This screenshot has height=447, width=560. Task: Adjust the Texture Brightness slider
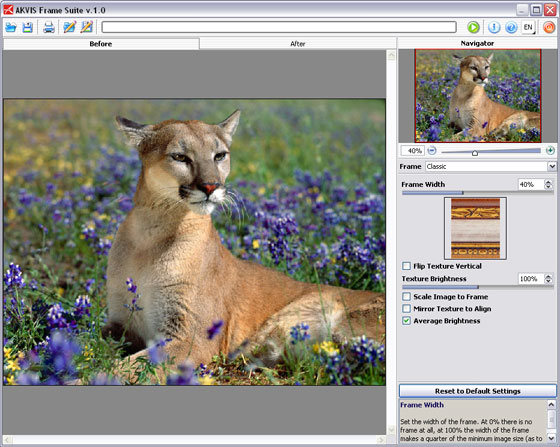[478, 287]
